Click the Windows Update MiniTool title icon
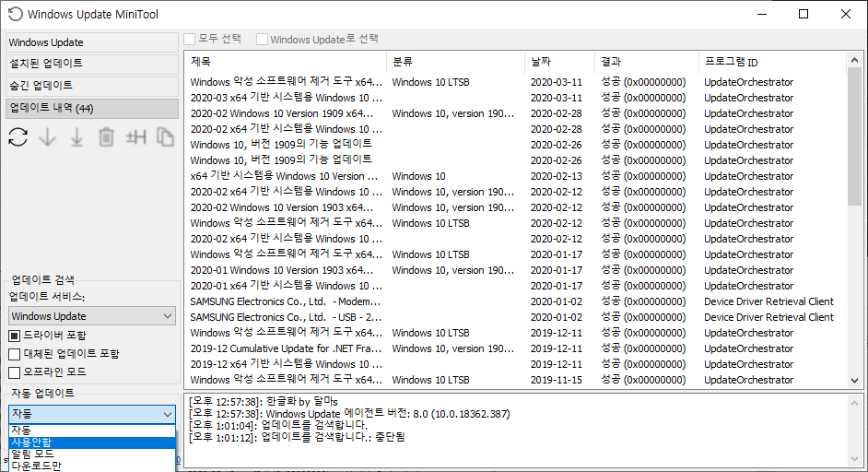Viewport: 868px width, 472px height. click(x=15, y=14)
